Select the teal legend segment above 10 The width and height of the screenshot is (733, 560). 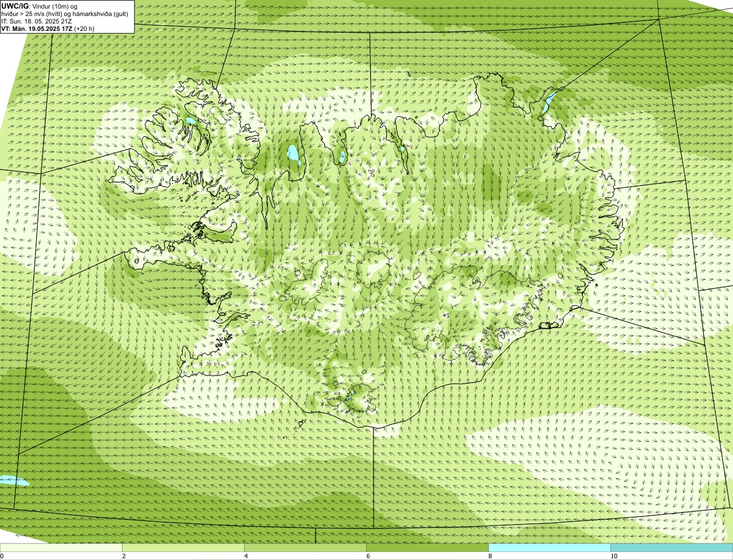click(x=672, y=547)
